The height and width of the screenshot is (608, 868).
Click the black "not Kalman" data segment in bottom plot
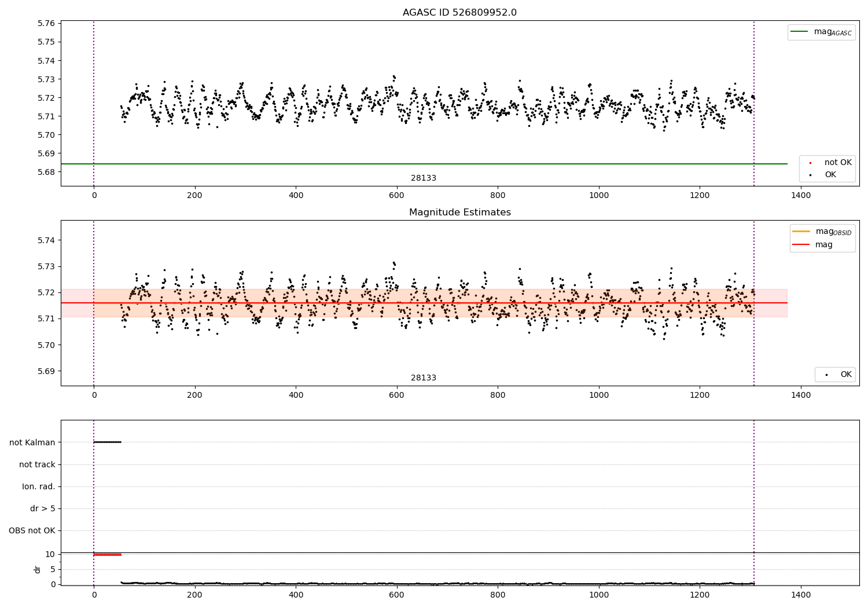click(108, 442)
